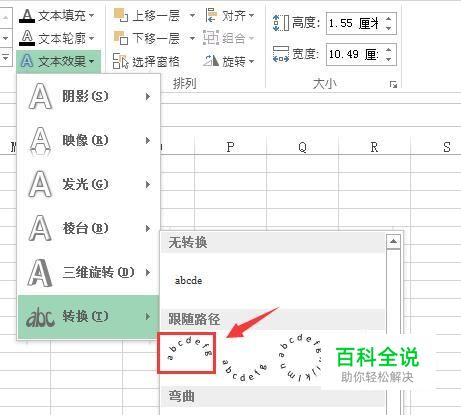Select column S header
Viewport: 461px width, 415px height.
(x=447, y=147)
